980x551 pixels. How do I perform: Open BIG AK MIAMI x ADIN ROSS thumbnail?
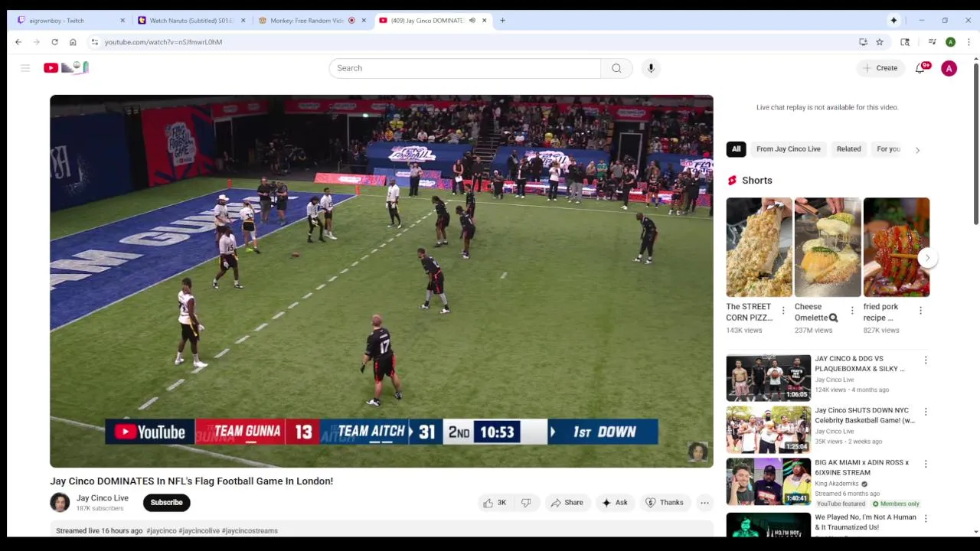(768, 481)
